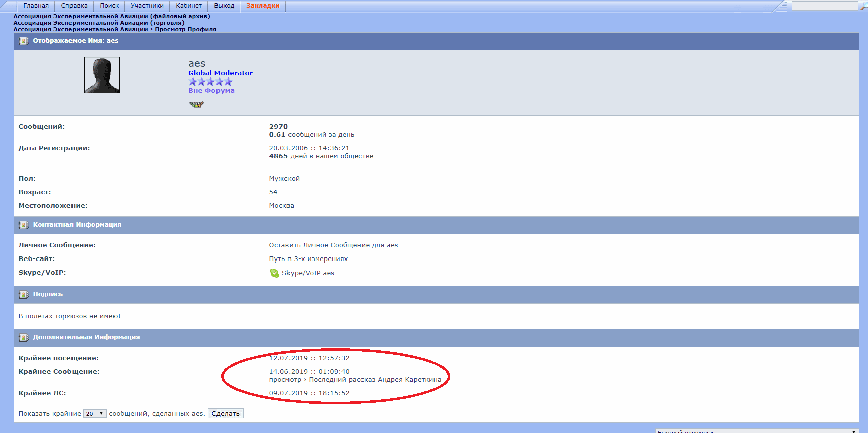
Task: Open the Быстрый переход dropdown
Action: pyautogui.click(x=756, y=431)
